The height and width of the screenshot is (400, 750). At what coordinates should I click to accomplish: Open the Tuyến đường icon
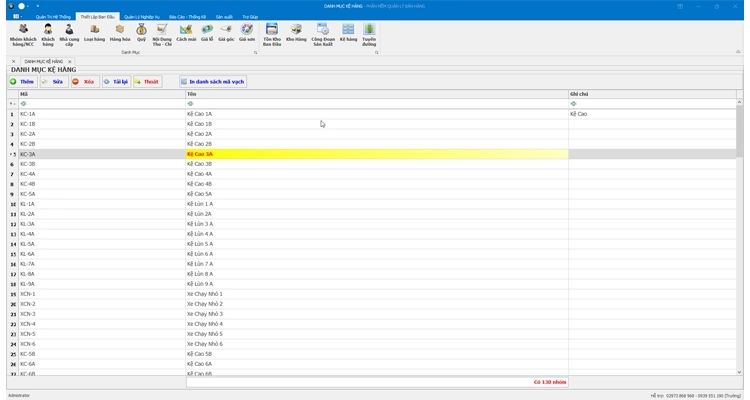click(369, 34)
